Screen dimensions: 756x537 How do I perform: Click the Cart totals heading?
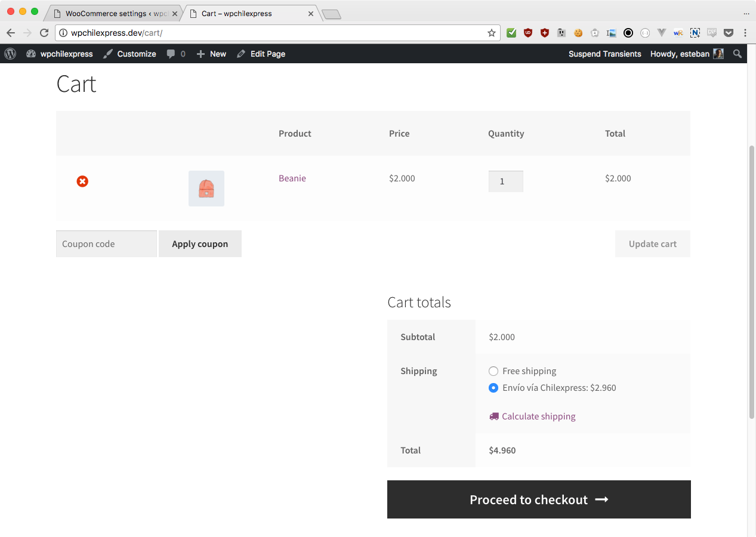419,303
